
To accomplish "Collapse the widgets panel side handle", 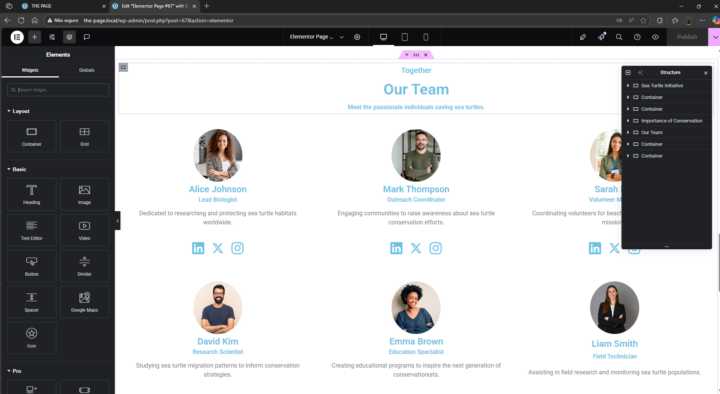I will point(117,221).
